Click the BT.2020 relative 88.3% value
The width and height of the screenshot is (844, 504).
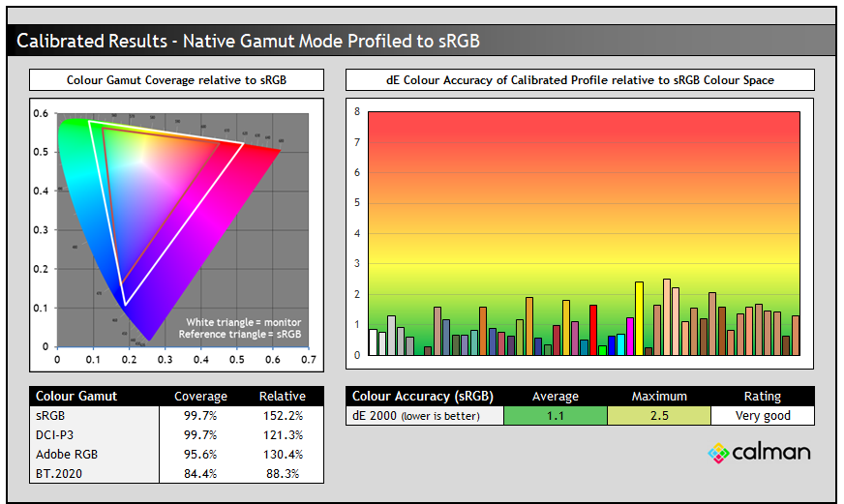tap(283, 474)
